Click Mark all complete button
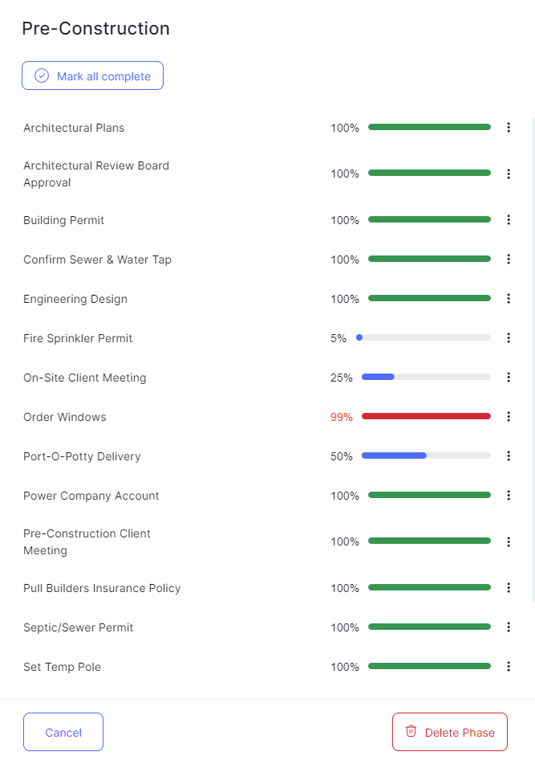The height and width of the screenshot is (768, 535). [93, 76]
